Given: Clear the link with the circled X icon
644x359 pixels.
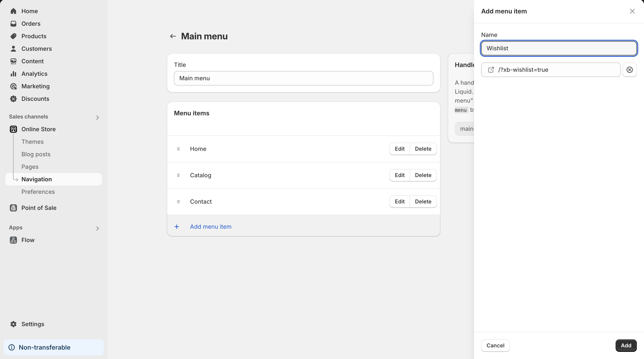Looking at the screenshot, I should [629, 70].
